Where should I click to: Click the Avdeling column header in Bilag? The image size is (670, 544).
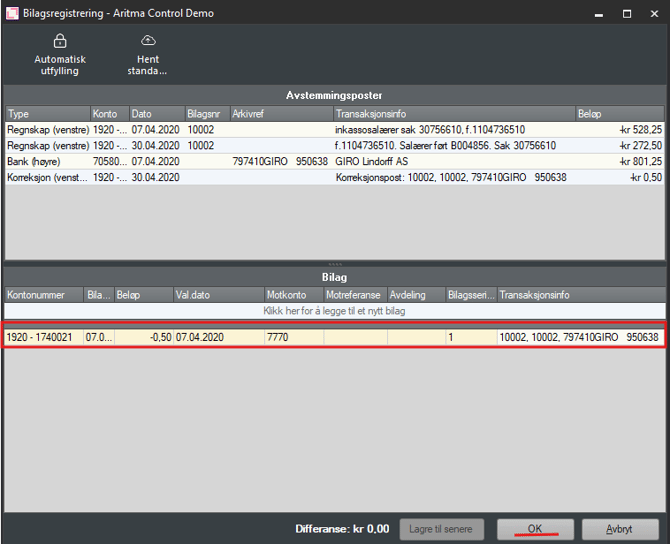[415, 295]
